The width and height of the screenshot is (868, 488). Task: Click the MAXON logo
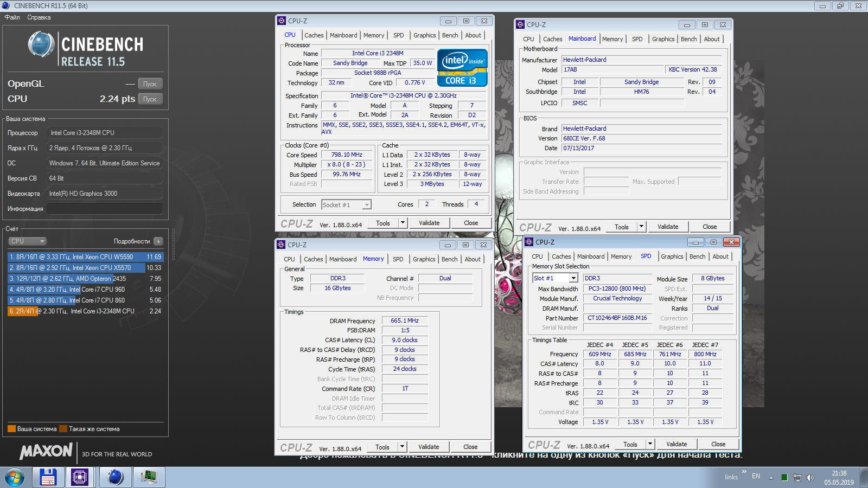pos(46,451)
